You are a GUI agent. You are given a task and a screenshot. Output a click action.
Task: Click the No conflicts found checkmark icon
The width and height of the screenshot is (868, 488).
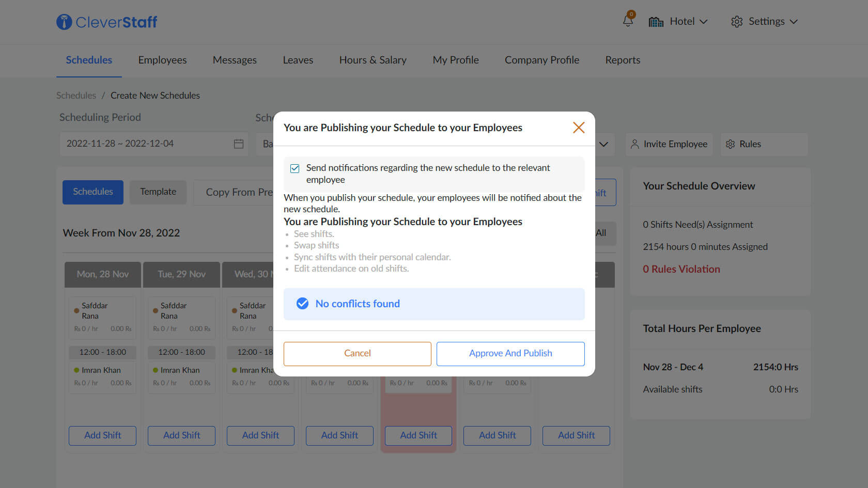point(302,304)
